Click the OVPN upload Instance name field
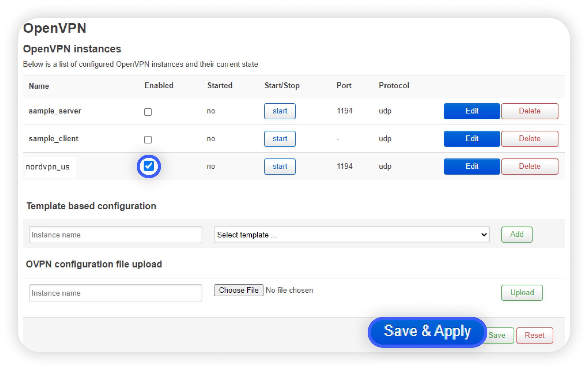The width and height of the screenshot is (588, 370). click(115, 293)
